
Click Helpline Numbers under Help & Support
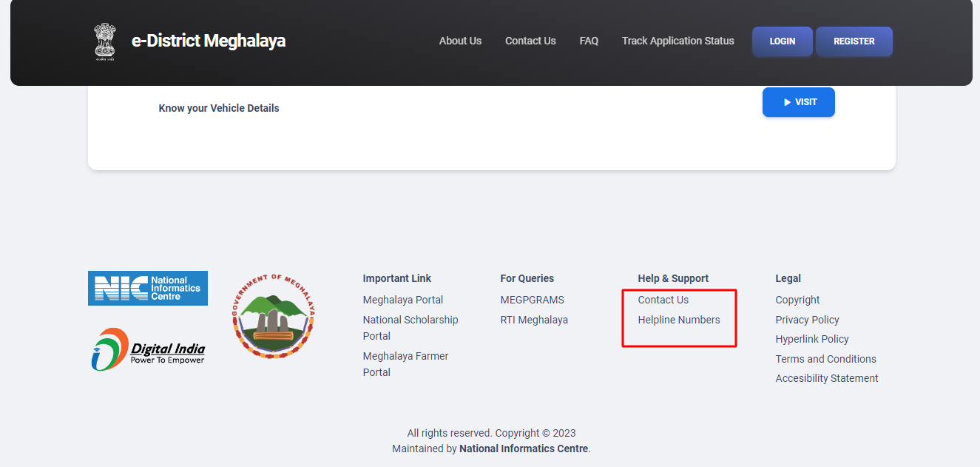tap(678, 320)
